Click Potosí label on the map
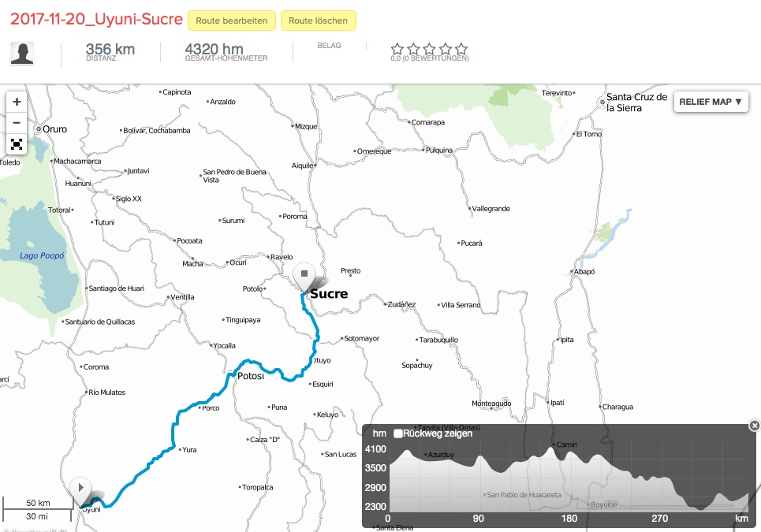The image size is (761, 532). (x=250, y=378)
